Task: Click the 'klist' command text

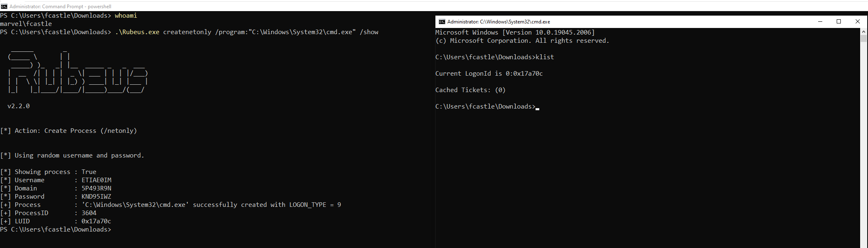Action: [x=545, y=57]
